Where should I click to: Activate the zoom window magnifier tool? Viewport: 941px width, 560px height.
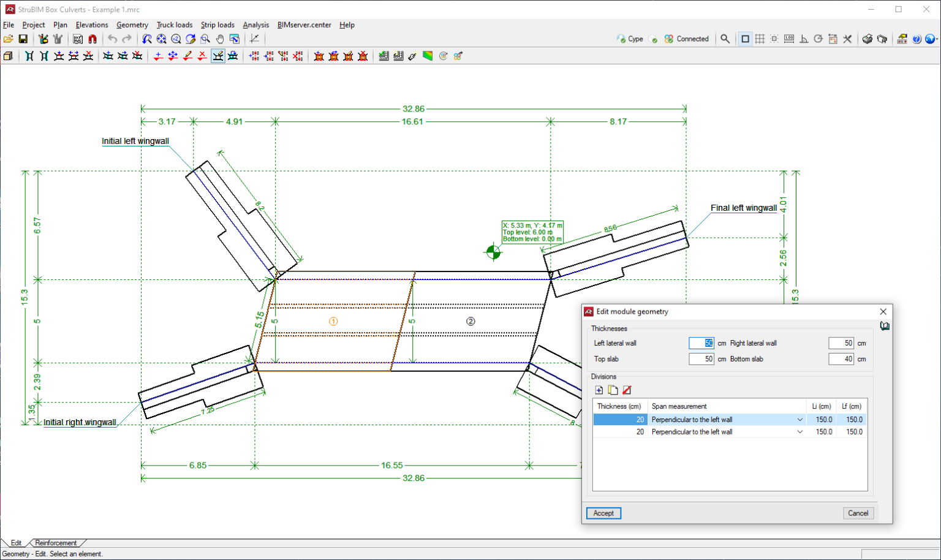(205, 39)
